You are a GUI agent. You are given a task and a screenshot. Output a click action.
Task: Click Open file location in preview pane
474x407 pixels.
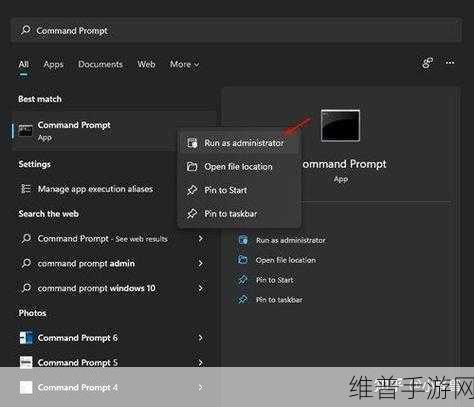pyautogui.click(x=286, y=260)
